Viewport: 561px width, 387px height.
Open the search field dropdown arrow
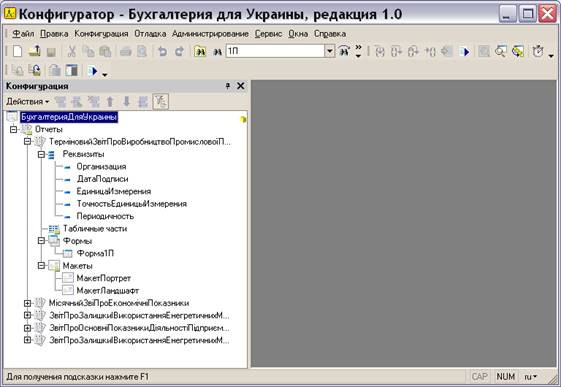point(330,51)
